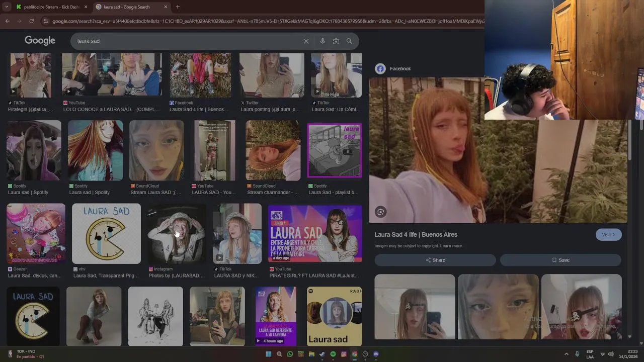This screenshot has width=644, height=362.
Task: Save the image with the Save button
Action: click(560, 260)
